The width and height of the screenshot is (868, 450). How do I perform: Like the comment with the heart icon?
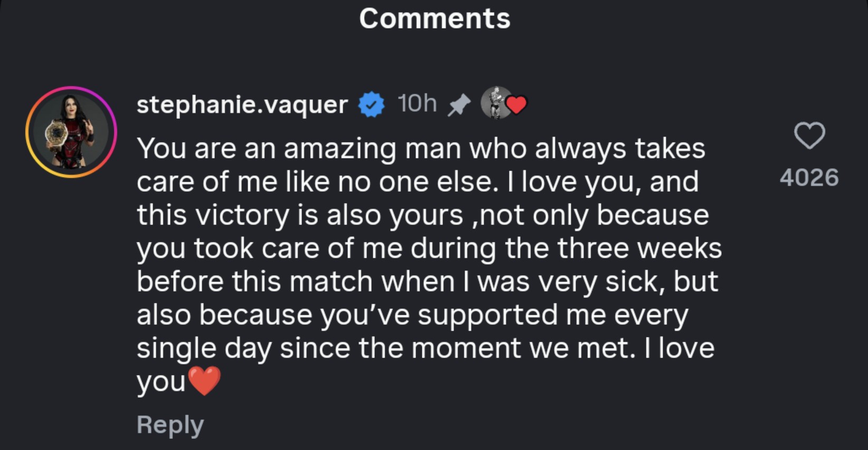[809, 136]
